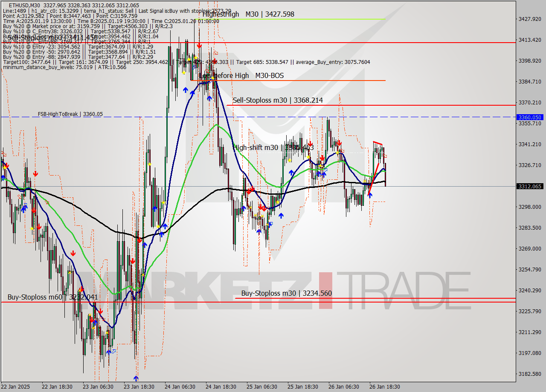
Task: Click the 3384.710 price axis value
Action: 530,81
